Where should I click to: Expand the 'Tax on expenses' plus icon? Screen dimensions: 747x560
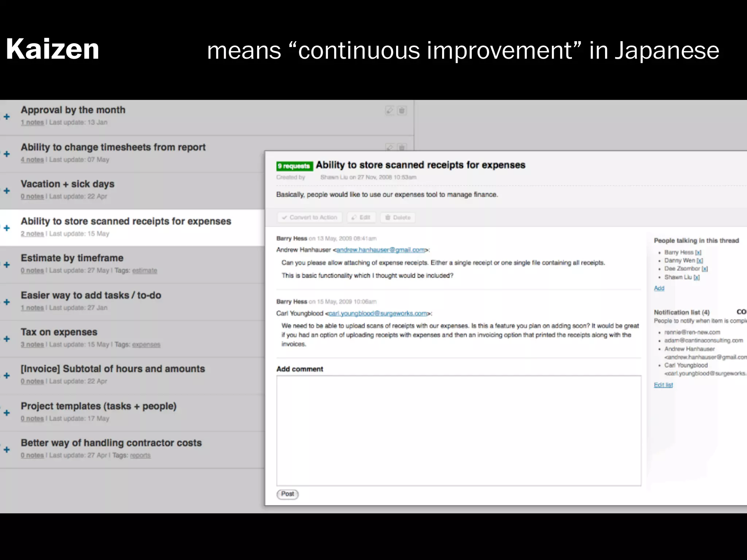(x=7, y=339)
